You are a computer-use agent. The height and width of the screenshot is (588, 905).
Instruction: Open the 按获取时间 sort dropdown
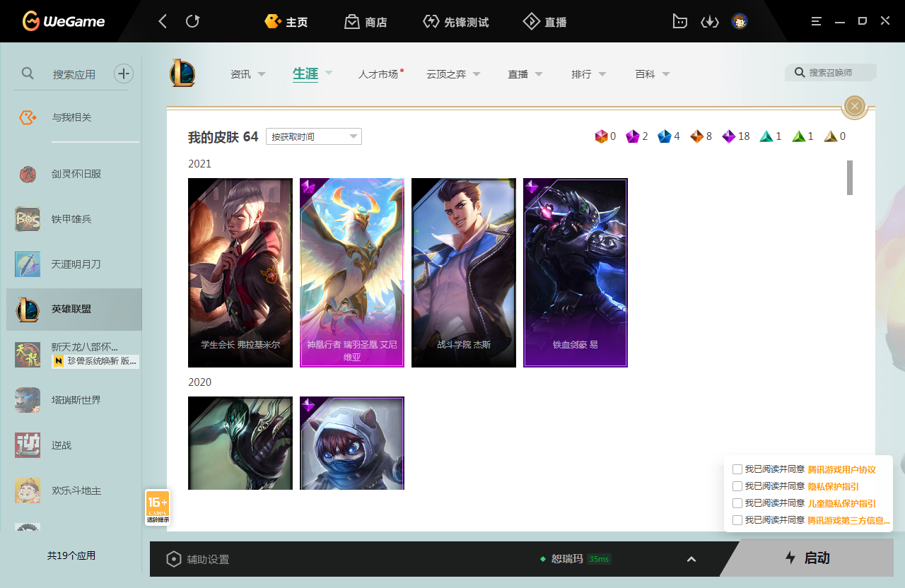314,136
